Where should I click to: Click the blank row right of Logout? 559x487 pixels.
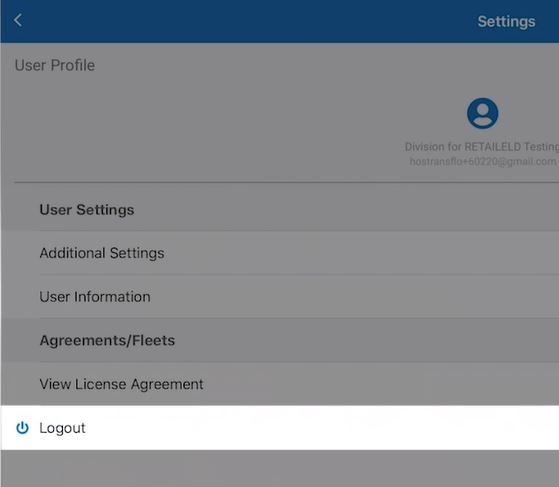pyautogui.click(x=322, y=427)
